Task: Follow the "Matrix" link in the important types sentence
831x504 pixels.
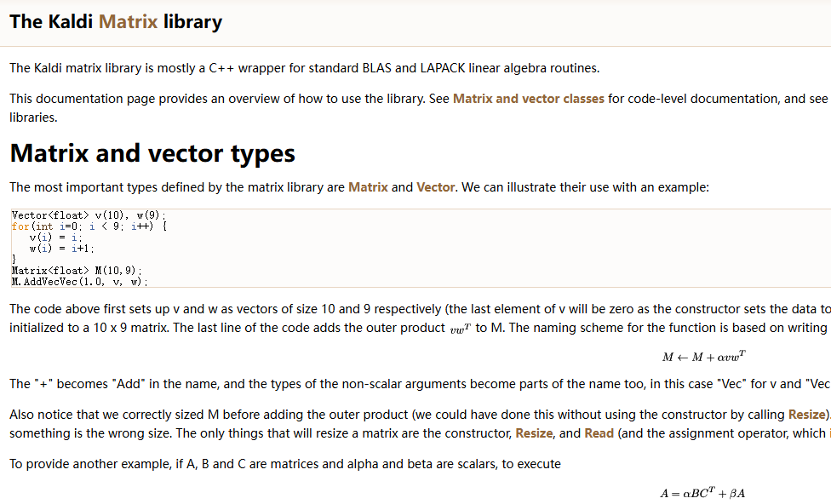Action: (368, 187)
